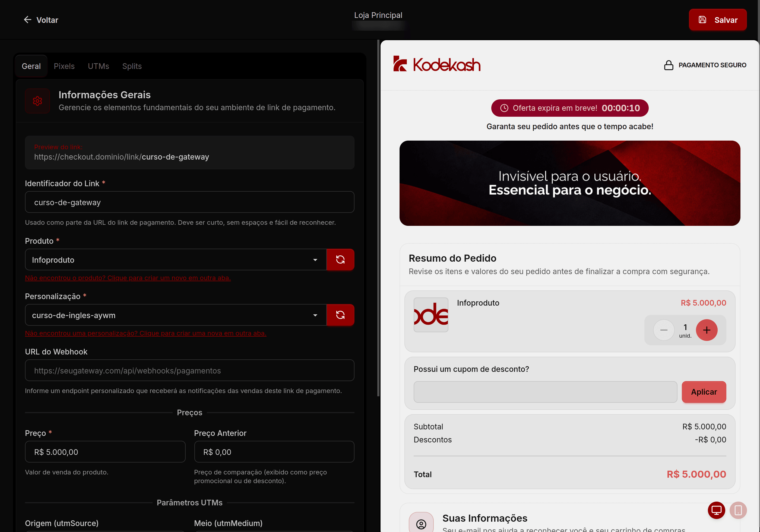
Task: Switch preview to desktop view
Action: 716,510
